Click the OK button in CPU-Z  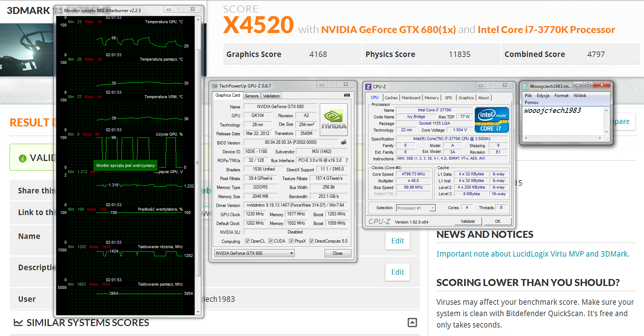498,221
